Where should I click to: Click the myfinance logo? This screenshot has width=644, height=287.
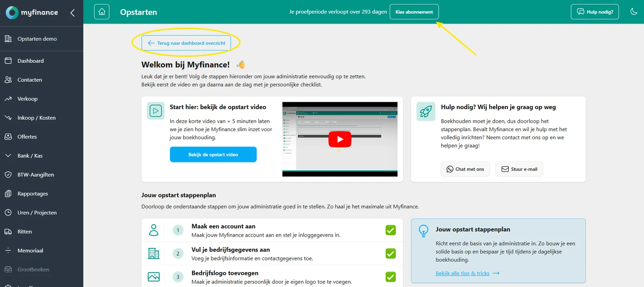tap(32, 12)
